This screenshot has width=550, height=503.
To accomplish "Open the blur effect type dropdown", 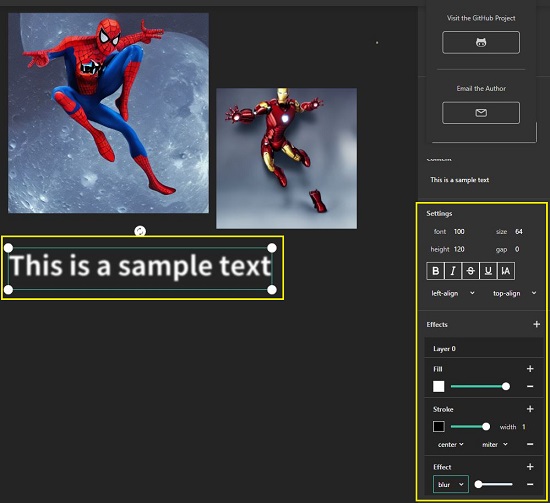I will pos(451,484).
